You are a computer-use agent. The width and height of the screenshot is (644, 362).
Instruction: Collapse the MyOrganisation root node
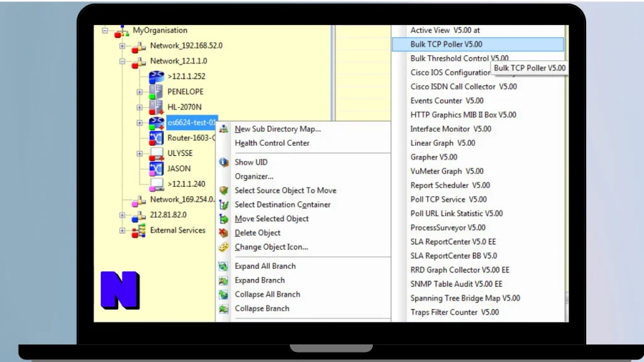105,30
